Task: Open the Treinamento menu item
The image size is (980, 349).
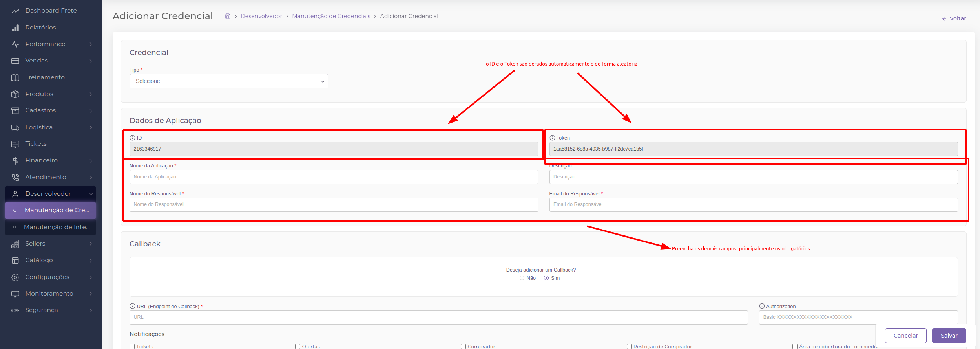Action: click(45, 77)
